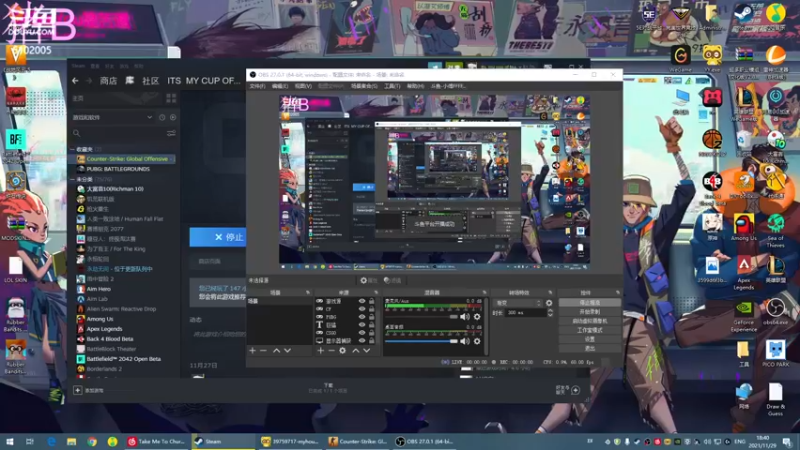This screenshot has width=800, height=450.
Task: Toggle visibility eye of first OBS source
Action: [x=362, y=302]
